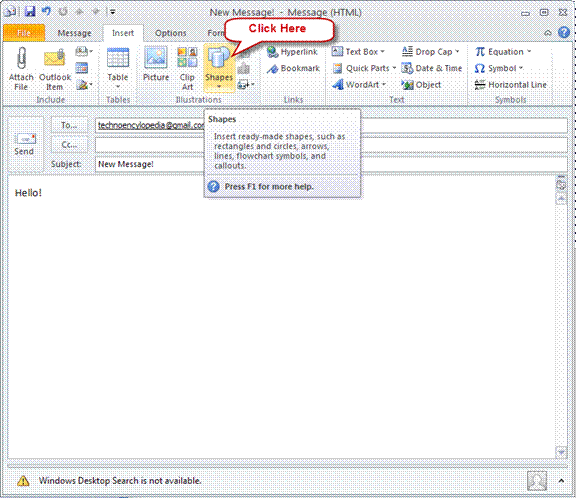Open the Options ribbon tab
This screenshot has width=576, height=498.
point(170,33)
